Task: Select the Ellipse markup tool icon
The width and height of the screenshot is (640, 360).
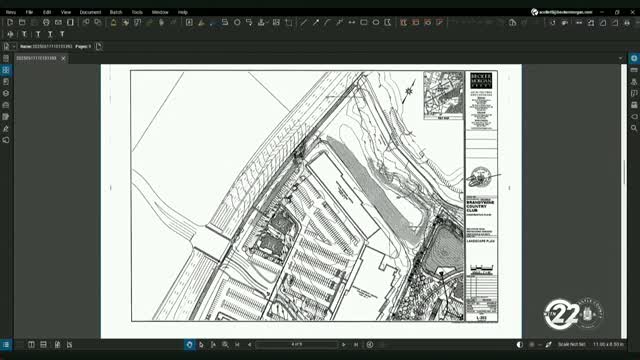Action: point(237,22)
